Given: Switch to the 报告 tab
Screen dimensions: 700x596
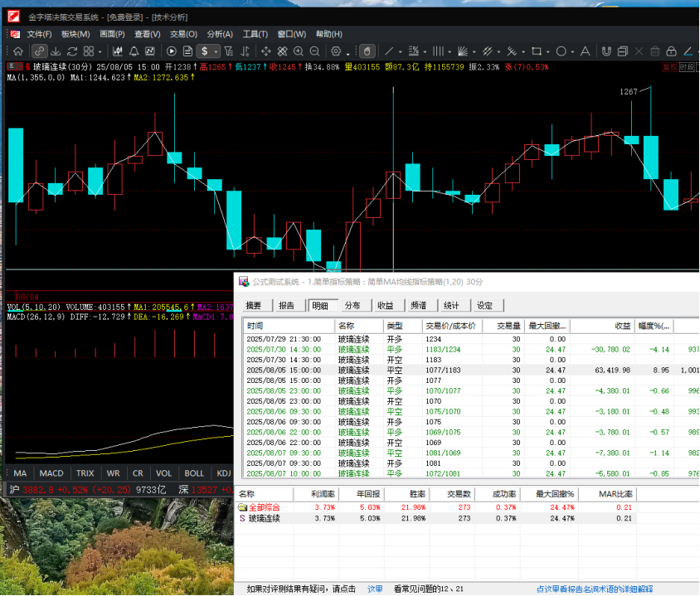Looking at the screenshot, I should click(x=286, y=305).
